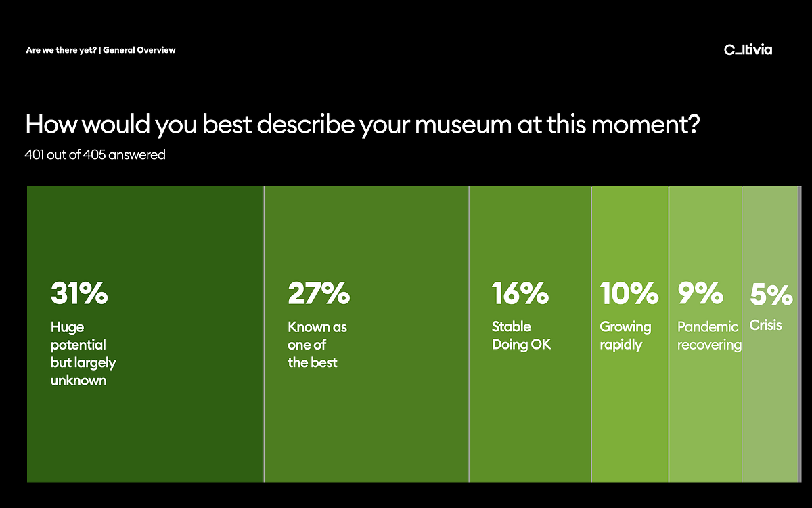Click the '401 out of 405 answered' subtitle
This screenshot has width=812, height=508.
[x=95, y=155]
